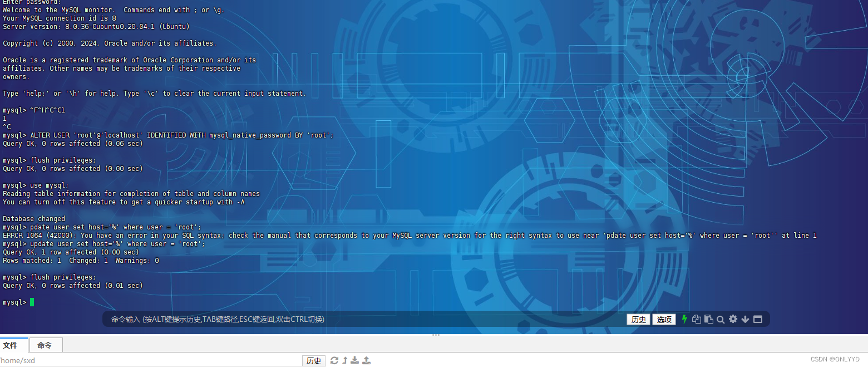868x367 pixels.
Task: Open file path 历史 history button
Action: tap(314, 360)
